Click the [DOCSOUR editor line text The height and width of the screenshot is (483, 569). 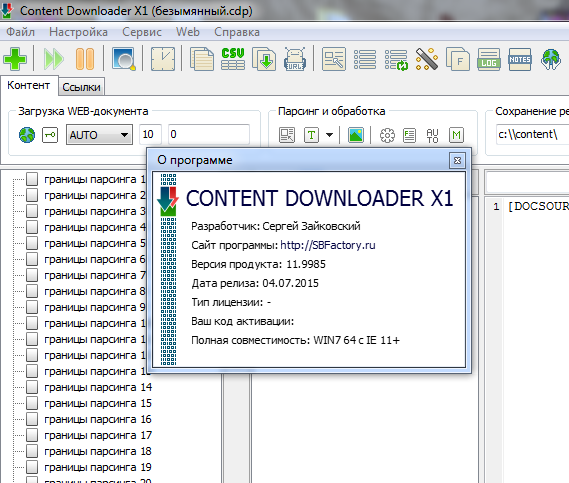[538, 206]
